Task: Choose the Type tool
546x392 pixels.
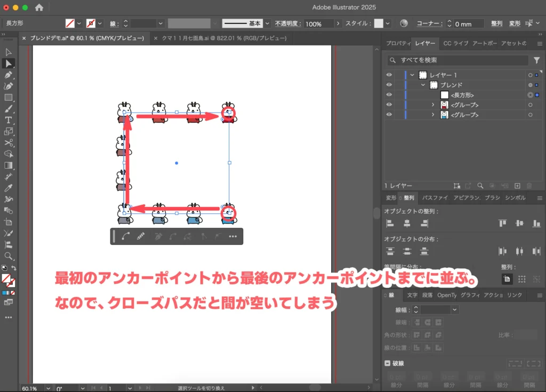Action: [x=9, y=120]
